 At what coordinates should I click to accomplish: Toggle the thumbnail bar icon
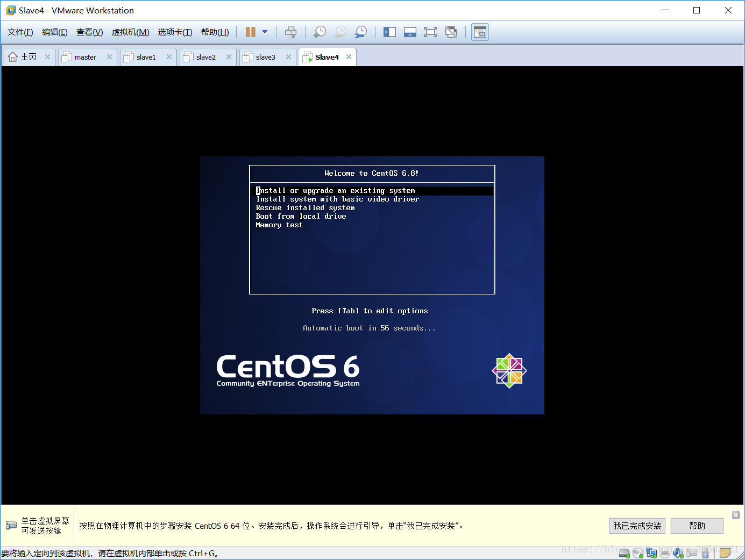pyautogui.click(x=410, y=32)
